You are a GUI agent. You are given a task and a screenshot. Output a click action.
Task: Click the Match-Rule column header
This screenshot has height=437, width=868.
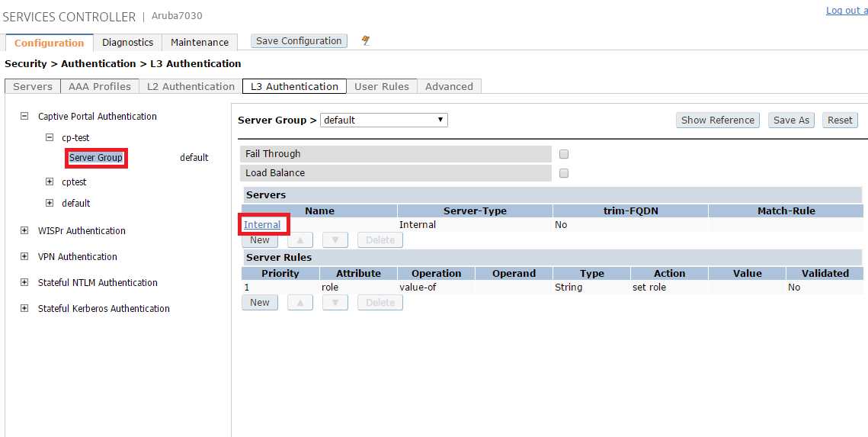point(786,211)
